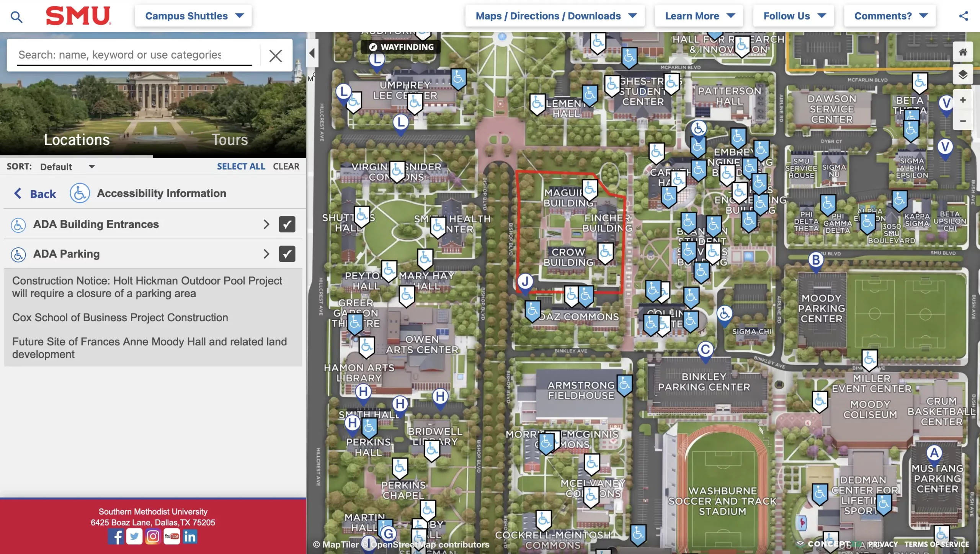980x554 pixels.
Task: Click SELECT ALL categories
Action: tap(241, 167)
